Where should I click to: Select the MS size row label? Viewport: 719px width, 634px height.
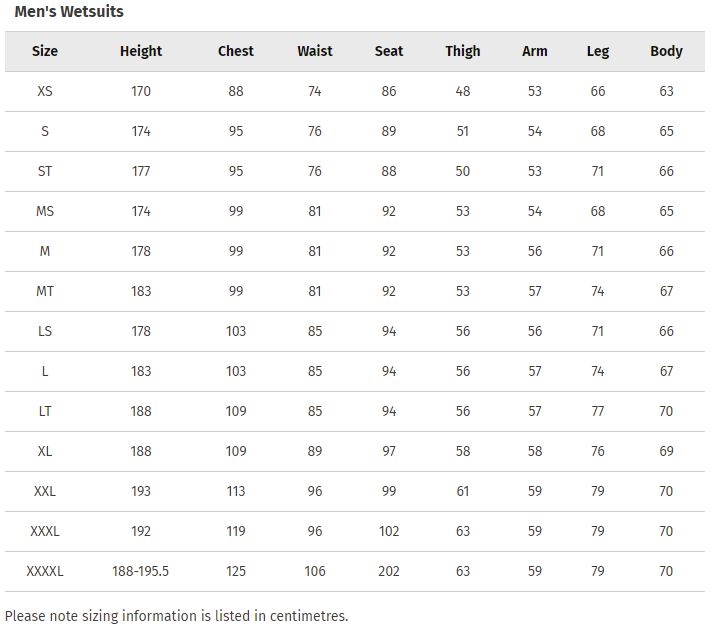tap(45, 211)
